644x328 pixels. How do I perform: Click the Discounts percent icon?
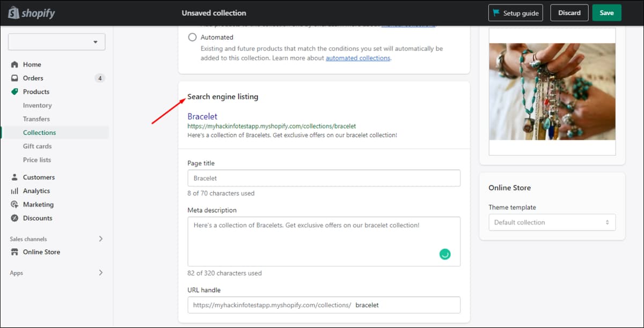(14, 218)
